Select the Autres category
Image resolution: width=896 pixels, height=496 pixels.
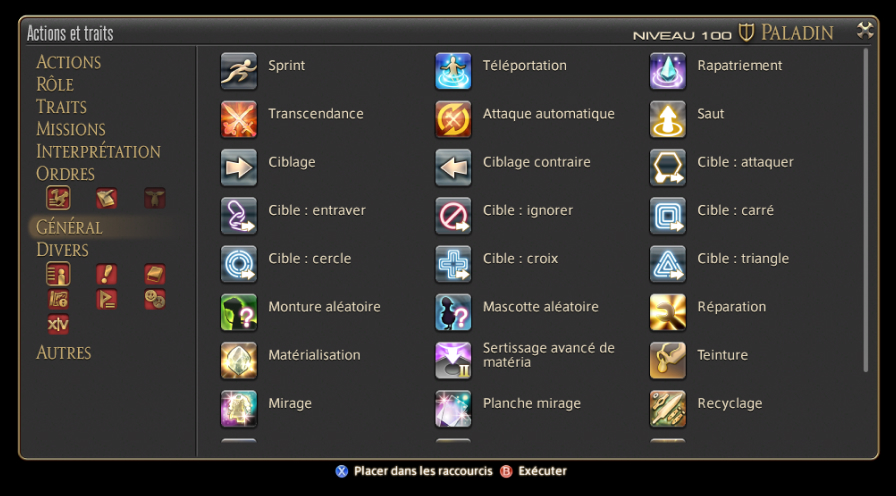[63, 352]
